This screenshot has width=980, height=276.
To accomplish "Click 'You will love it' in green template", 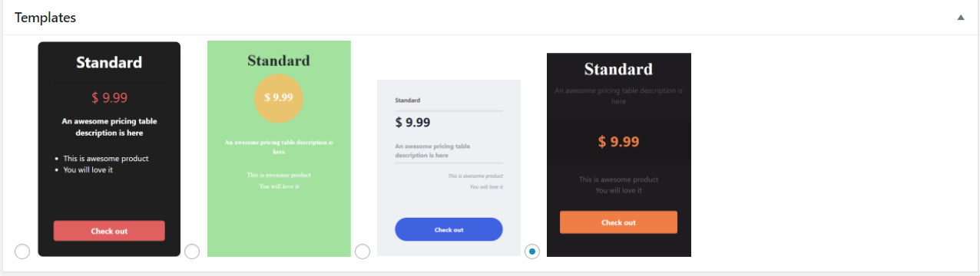I will [x=279, y=186].
